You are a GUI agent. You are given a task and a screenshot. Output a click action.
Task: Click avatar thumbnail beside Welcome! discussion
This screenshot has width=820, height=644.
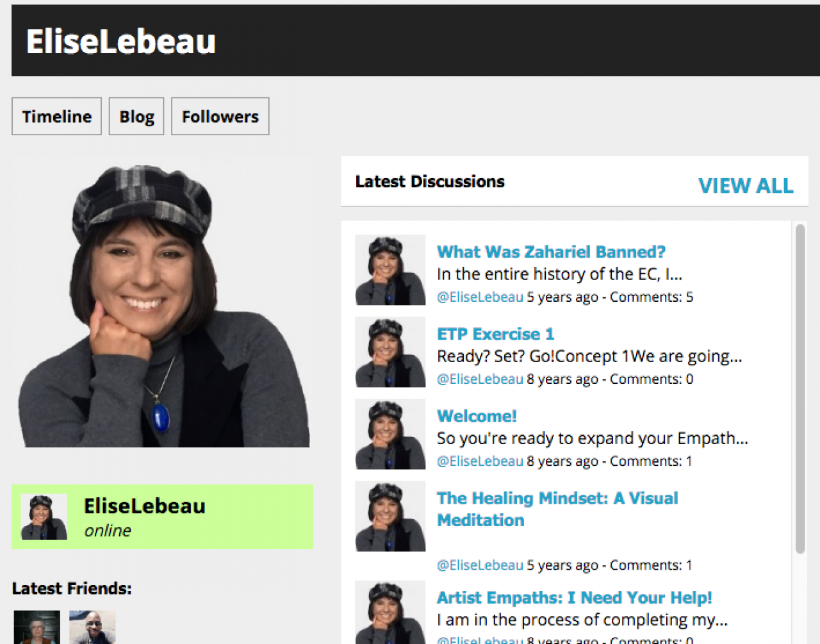[390, 434]
